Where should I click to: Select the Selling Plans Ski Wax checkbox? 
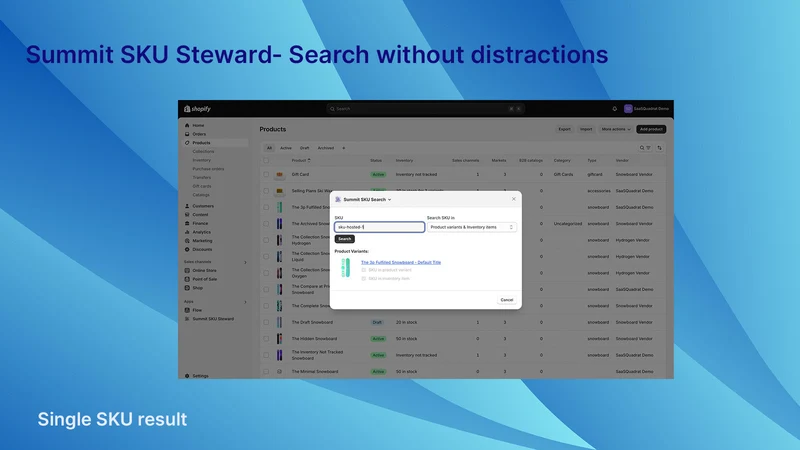[x=266, y=191]
